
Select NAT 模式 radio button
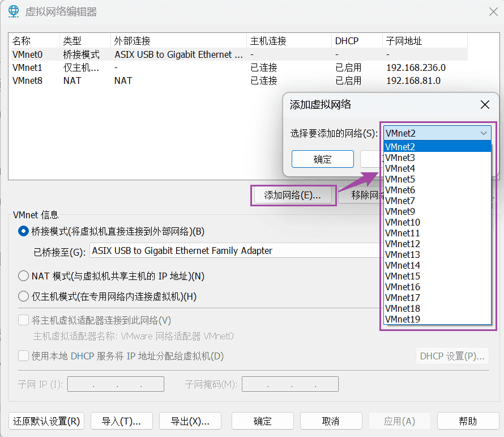click(23, 276)
